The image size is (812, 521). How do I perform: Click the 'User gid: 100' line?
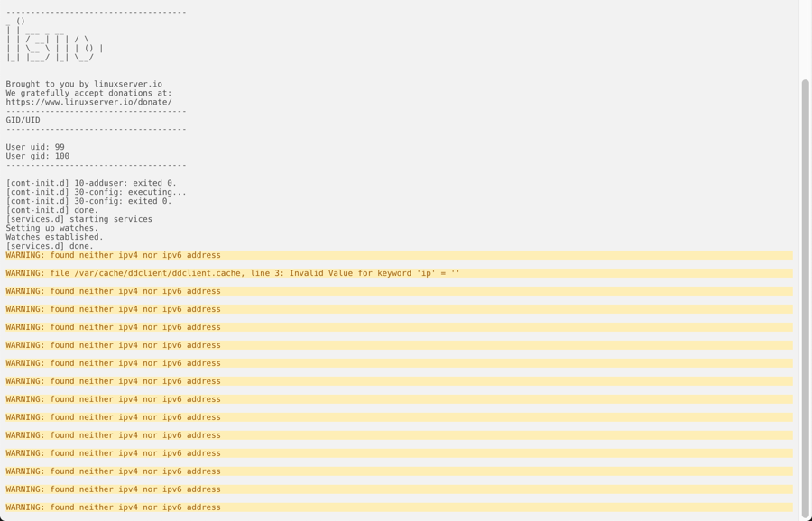pyautogui.click(x=37, y=156)
